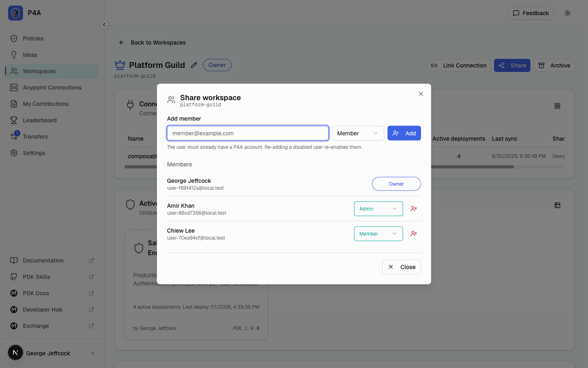
Task: Open the PDK Skills external link
Action: 52,277
